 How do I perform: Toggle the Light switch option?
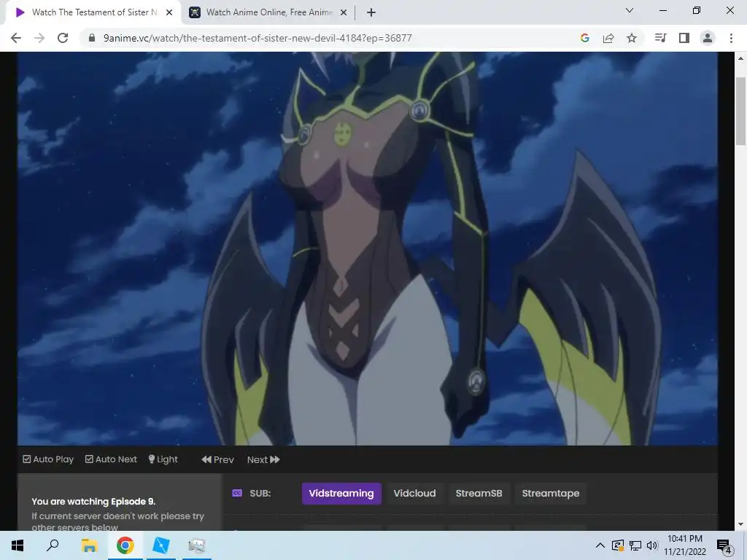pyautogui.click(x=163, y=459)
